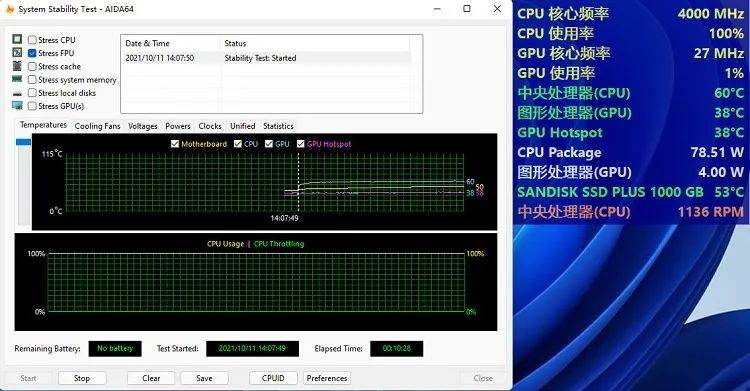
Task: Open the Voltages tab
Action: tap(143, 126)
